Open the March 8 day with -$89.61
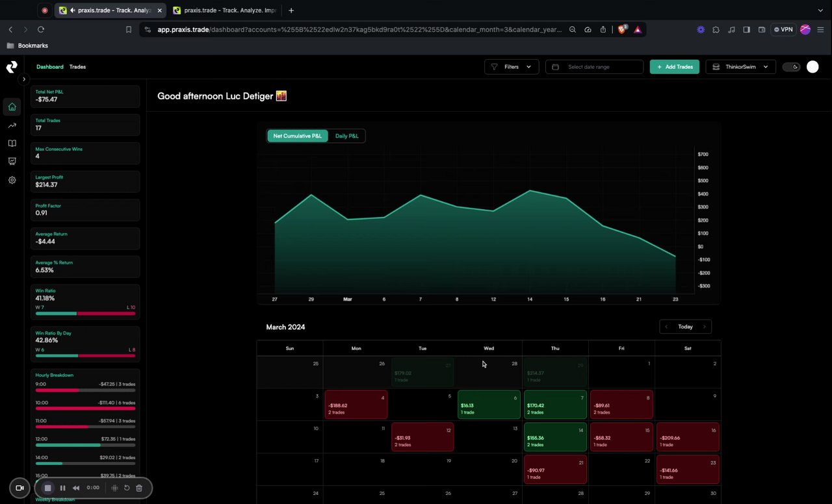The image size is (832, 504). point(621,405)
